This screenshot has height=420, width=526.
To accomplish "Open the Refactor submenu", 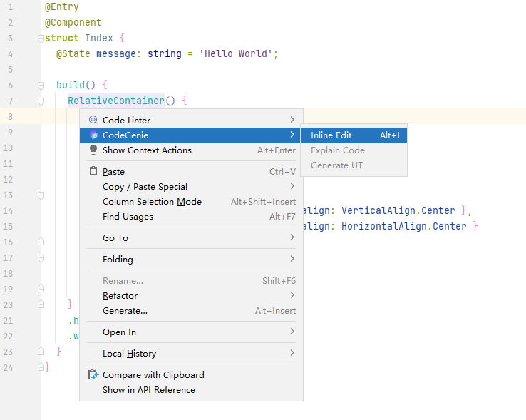I will click(x=120, y=296).
